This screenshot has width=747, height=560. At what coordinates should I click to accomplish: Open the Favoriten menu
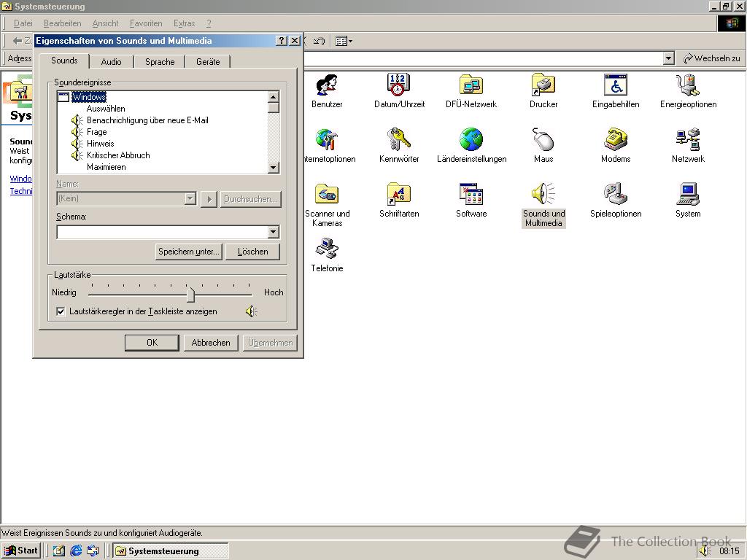pyautogui.click(x=146, y=23)
